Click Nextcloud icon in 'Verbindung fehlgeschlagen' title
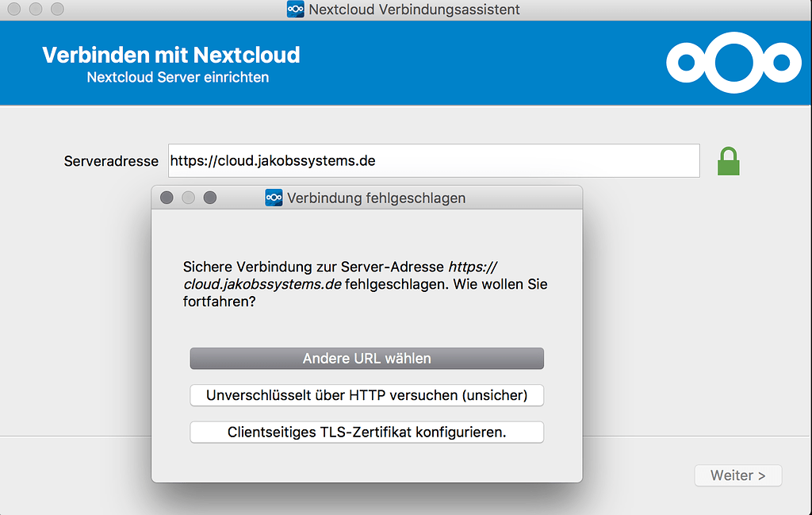This screenshot has width=812, height=515. pos(274,198)
